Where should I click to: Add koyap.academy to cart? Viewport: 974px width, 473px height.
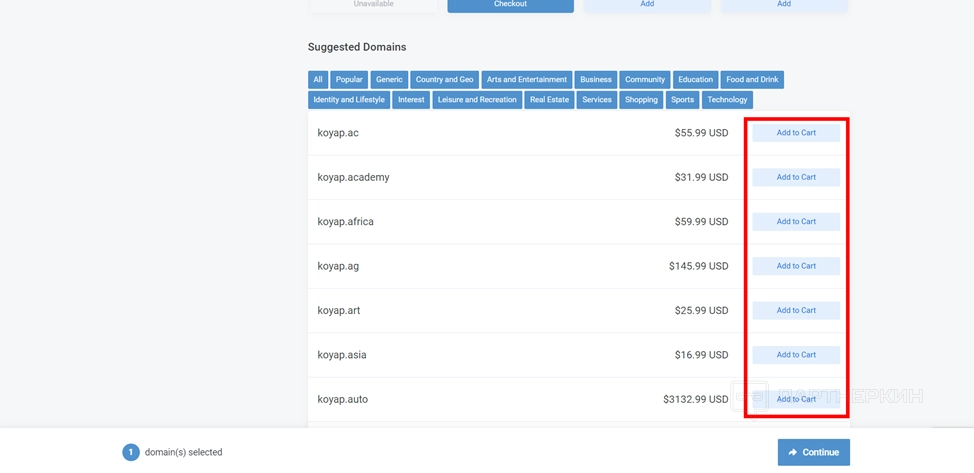796,177
